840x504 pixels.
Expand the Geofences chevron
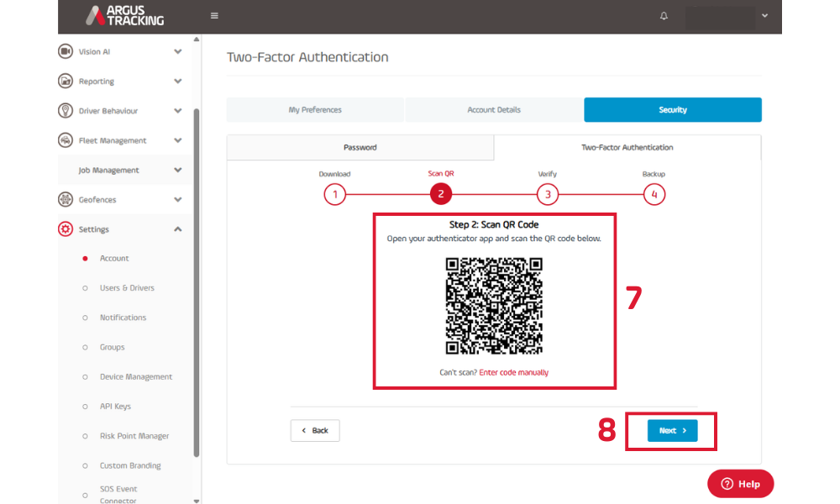coord(178,199)
